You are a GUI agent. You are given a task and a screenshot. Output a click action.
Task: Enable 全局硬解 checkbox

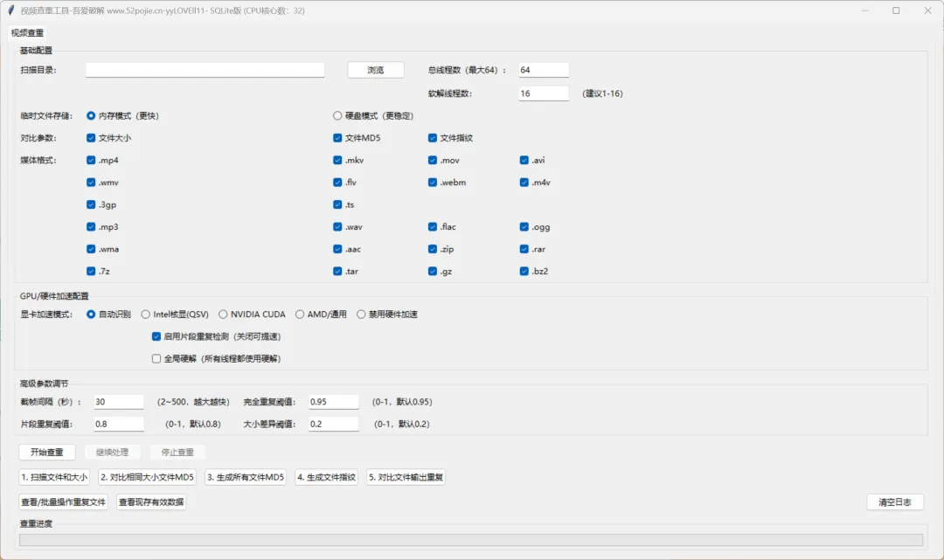[x=156, y=358]
